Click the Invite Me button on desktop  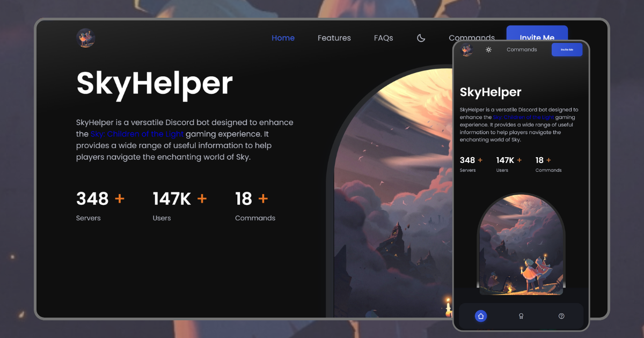(537, 38)
